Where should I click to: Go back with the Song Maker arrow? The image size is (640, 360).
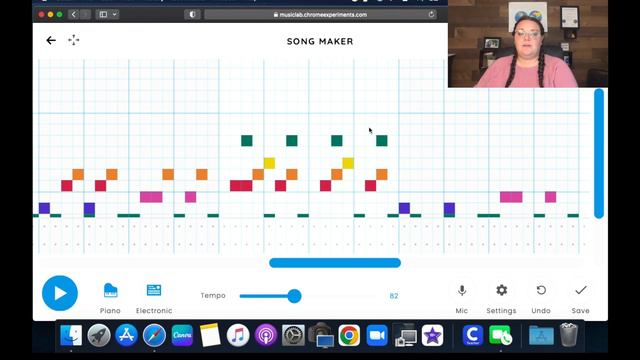click(51, 40)
